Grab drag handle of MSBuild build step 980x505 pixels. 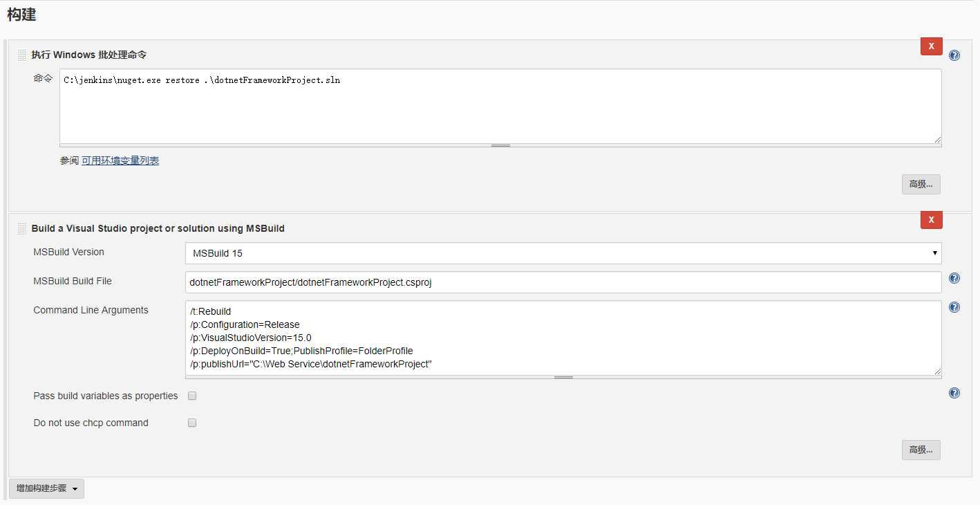pyautogui.click(x=22, y=228)
